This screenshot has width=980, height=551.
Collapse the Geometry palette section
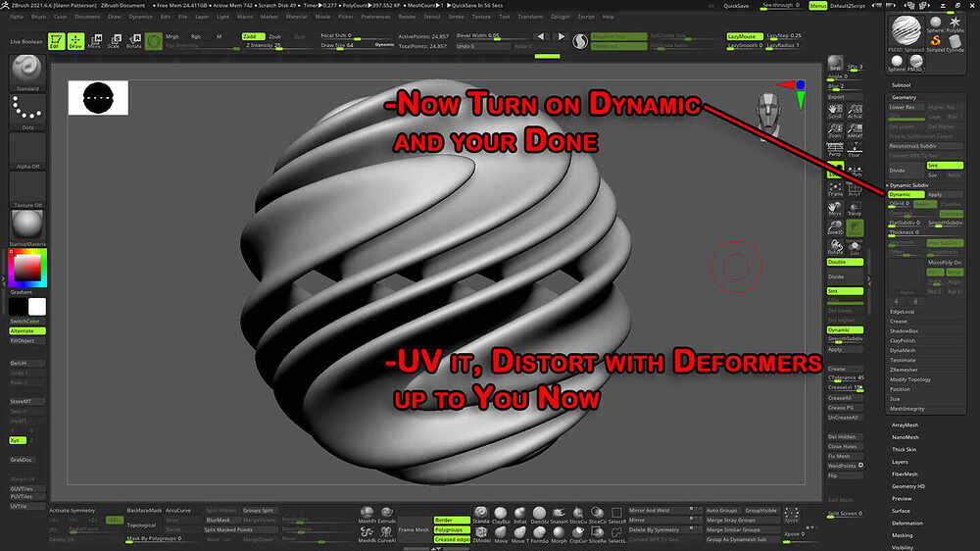[x=904, y=98]
